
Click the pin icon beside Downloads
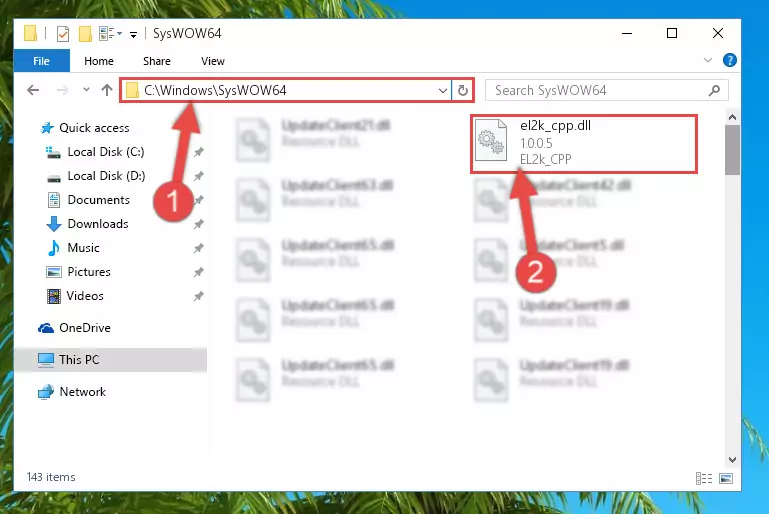tap(199, 224)
